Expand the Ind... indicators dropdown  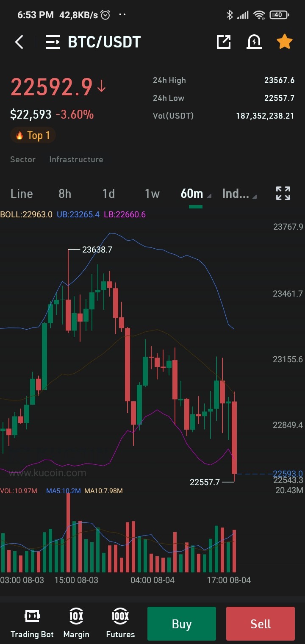pyautogui.click(x=239, y=194)
